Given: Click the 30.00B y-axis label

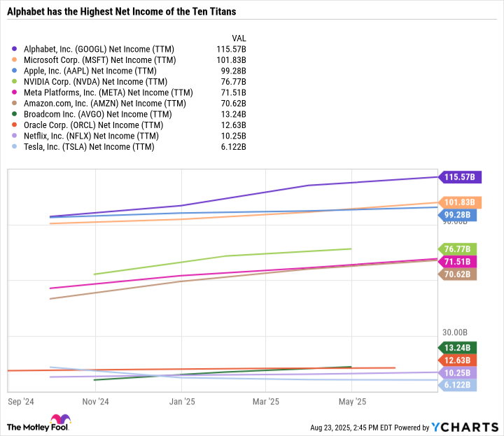Looking at the screenshot, I should [455, 333].
